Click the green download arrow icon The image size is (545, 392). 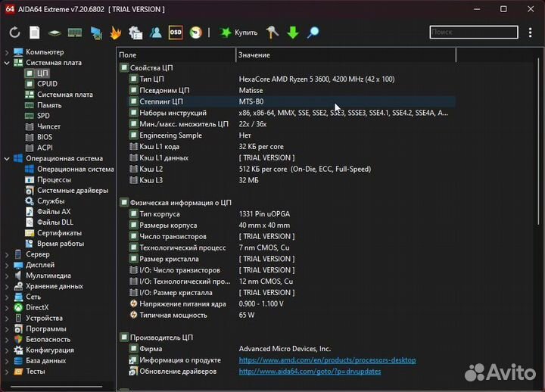pos(293,33)
